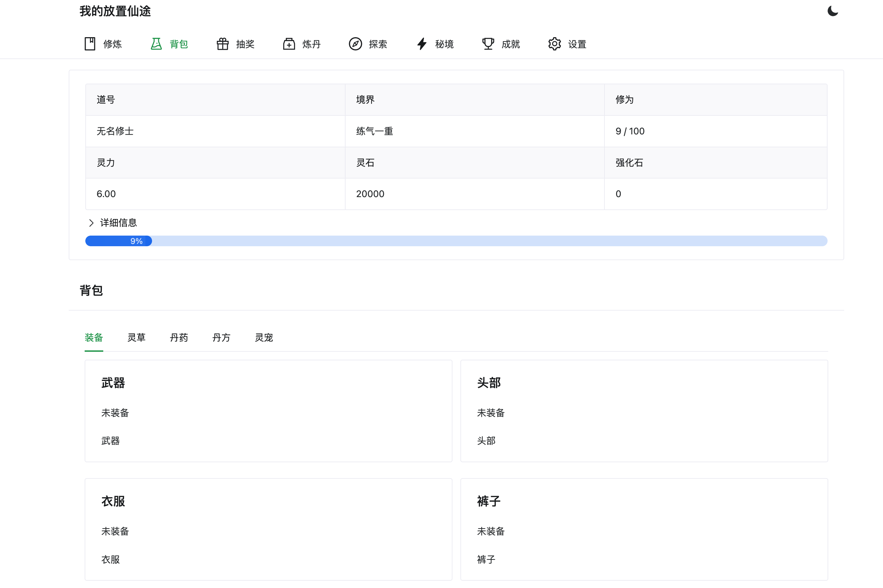This screenshot has height=588, width=883.
Task: Switch to the 丹药 tab
Action: point(179,337)
